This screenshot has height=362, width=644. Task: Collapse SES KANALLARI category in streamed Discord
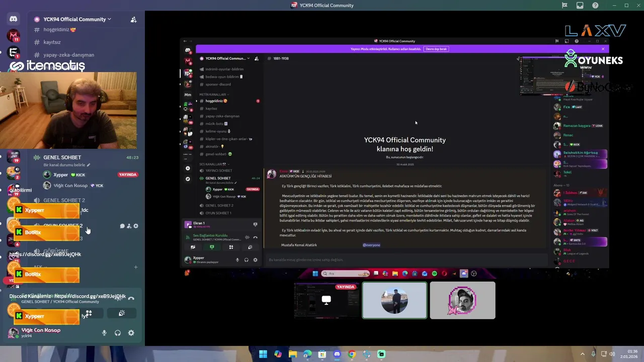point(213,164)
